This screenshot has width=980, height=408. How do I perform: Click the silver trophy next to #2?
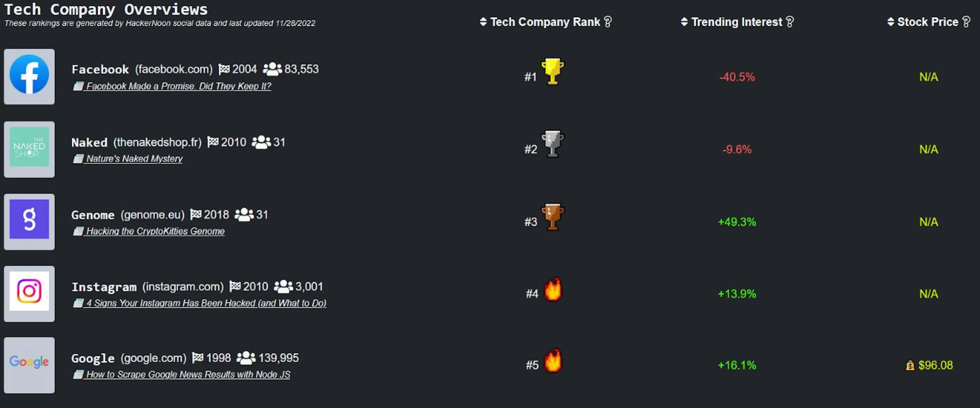click(552, 144)
